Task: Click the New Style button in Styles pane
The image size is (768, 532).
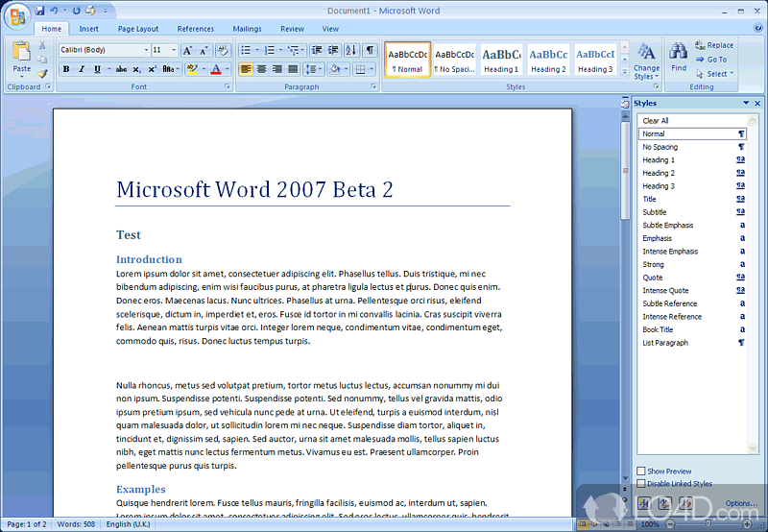Action: pos(643,503)
